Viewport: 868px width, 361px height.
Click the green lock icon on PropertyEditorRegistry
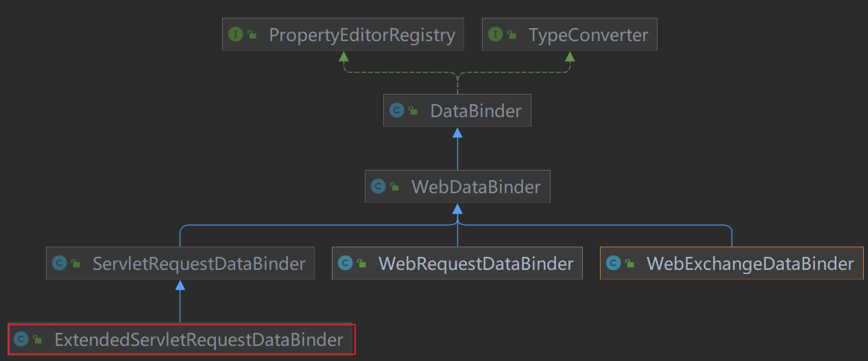click(252, 35)
